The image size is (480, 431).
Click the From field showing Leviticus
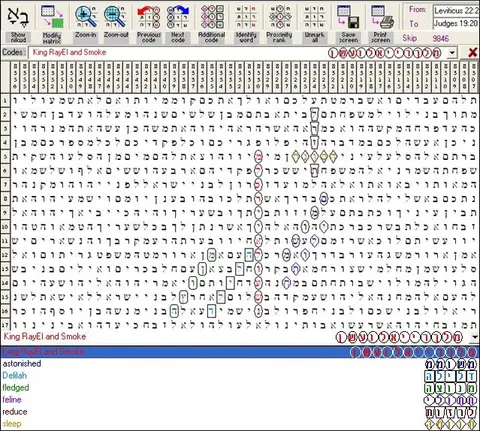[x=456, y=11]
